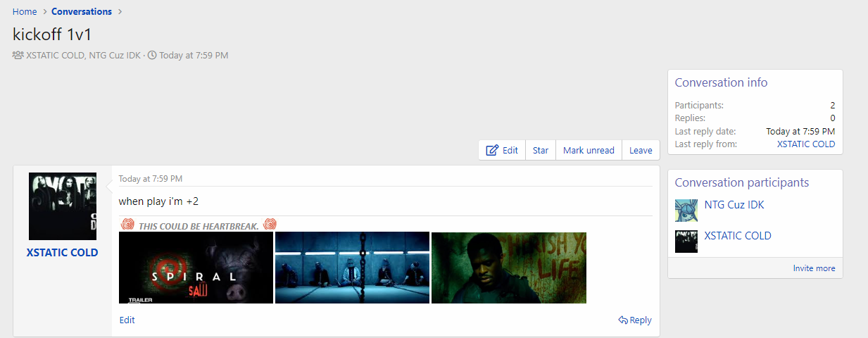
Task: Click the right spiral icon in signature
Action: click(270, 225)
